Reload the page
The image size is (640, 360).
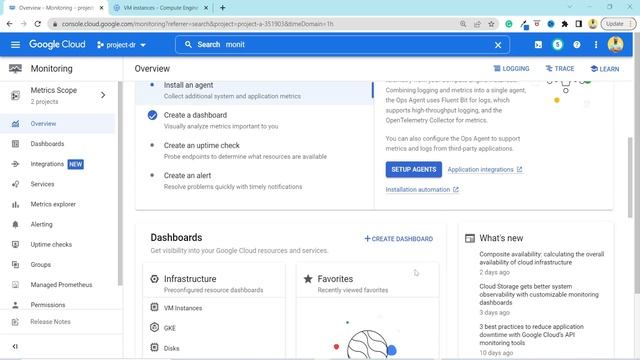[38, 24]
